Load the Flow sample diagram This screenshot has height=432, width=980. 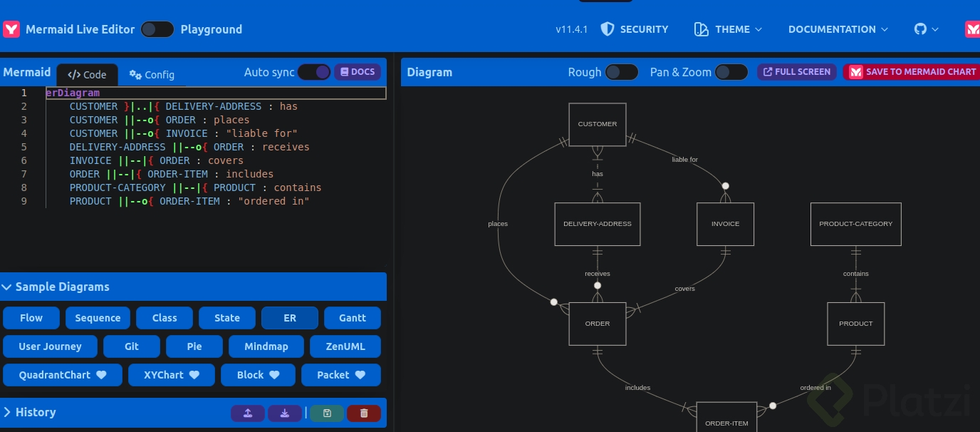(x=31, y=318)
